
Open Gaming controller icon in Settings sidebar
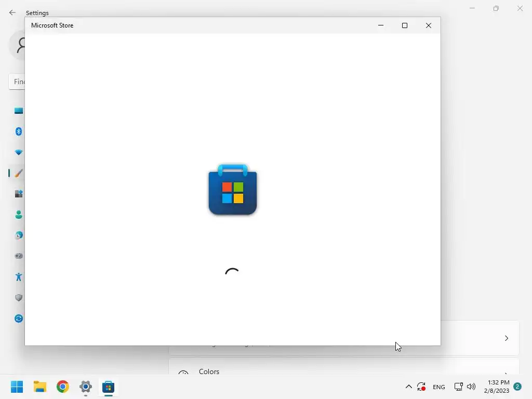pyautogui.click(x=19, y=256)
